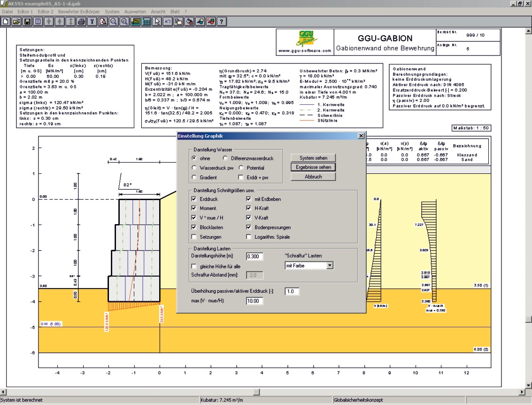Image resolution: width=532 pixels, height=405 pixels.
Task: Uncheck the Moment. checkbox
Action: pyautogui.click(x=193, y=208)
